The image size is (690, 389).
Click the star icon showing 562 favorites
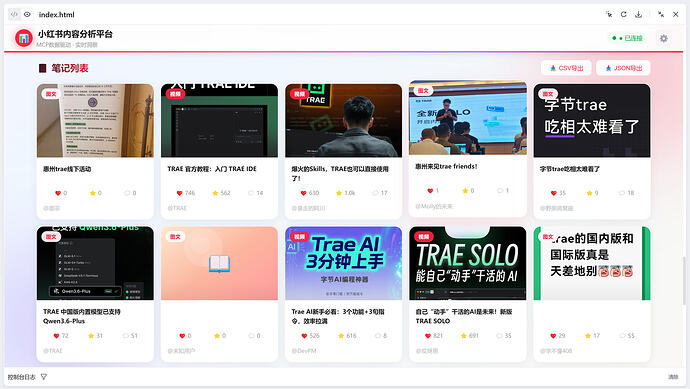tap(215, 193)
